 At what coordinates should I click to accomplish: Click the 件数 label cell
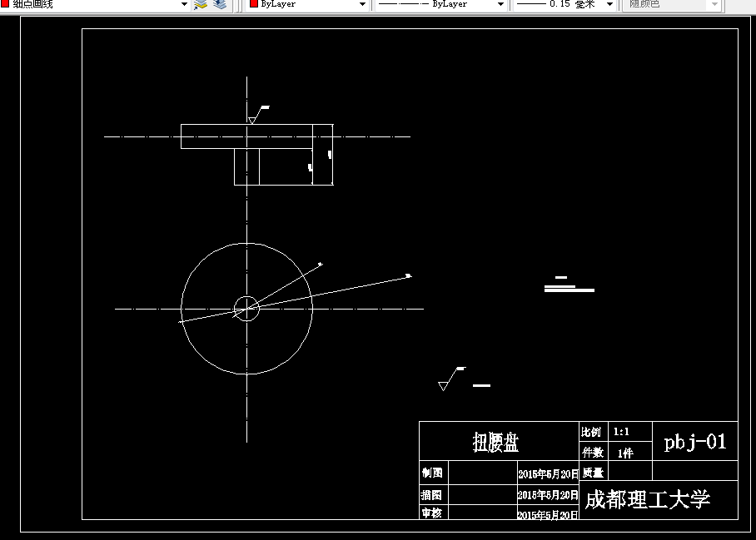point(593,453)
